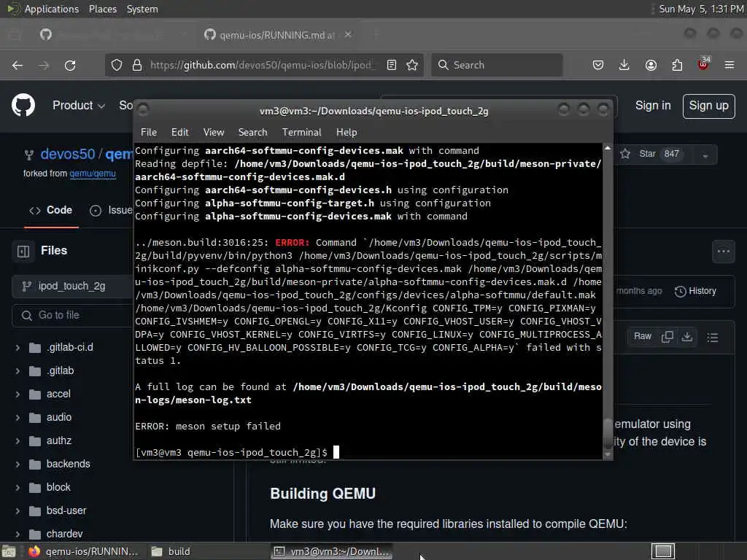747x560 pixels.
Task: Open terminal File menu
Action: click(x=149, y=133)
